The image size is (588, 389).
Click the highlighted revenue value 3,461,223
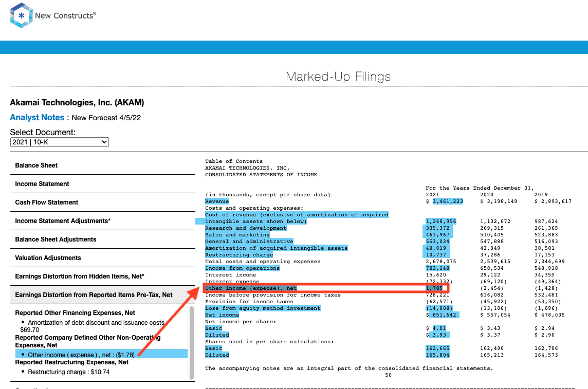point(447,201)
